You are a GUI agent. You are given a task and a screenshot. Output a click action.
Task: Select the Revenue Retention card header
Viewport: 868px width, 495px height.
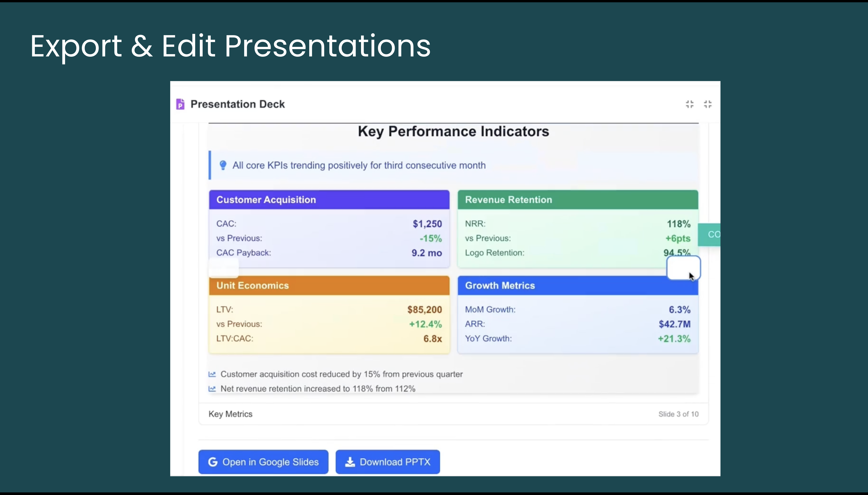[x=578, y=200]
